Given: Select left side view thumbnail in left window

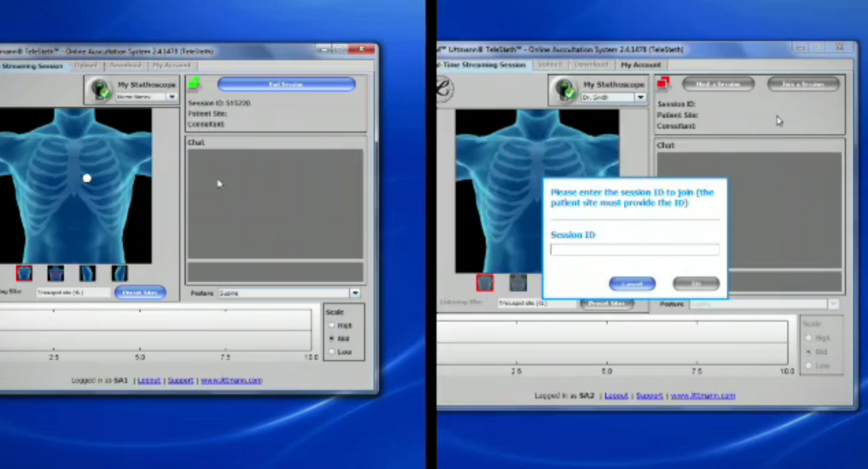Looking at the screenshot, I should (x=87, y=273).
